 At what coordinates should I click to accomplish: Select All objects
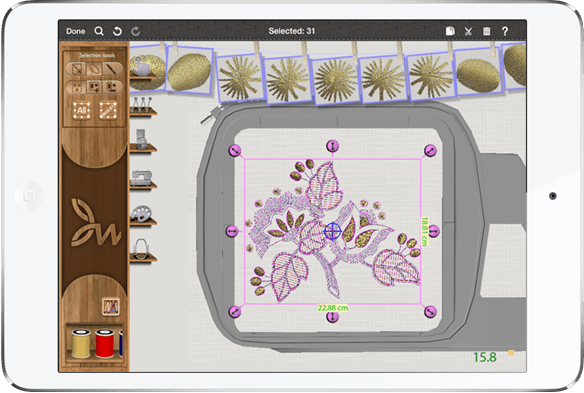[x=82, y=110]
